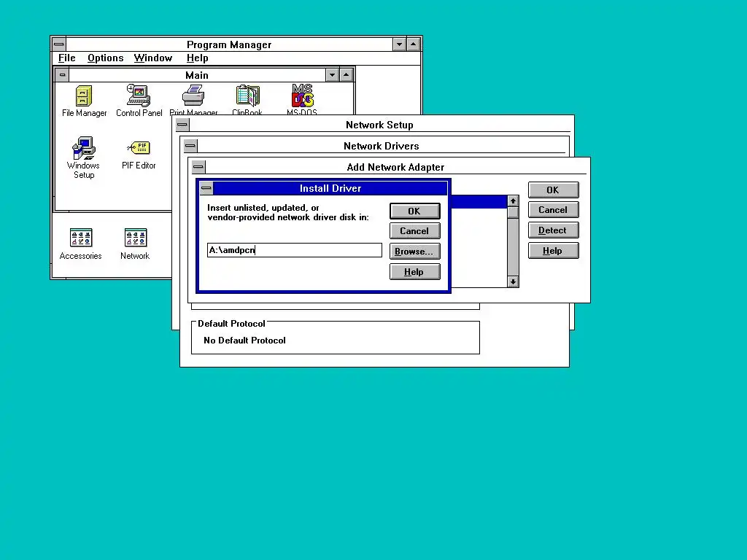747x560 pixels.
Task: Click Help in Add Network Adapter dialog
Action: [553, 251]
